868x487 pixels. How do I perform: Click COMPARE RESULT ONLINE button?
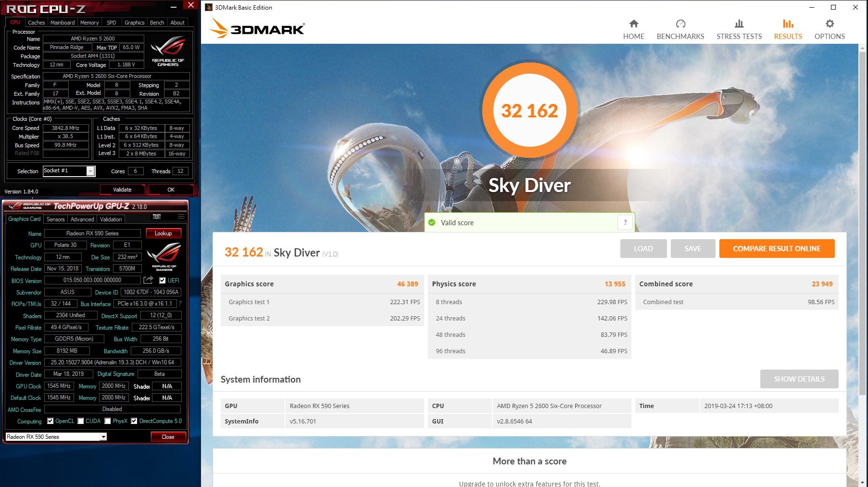pos(777,248)
